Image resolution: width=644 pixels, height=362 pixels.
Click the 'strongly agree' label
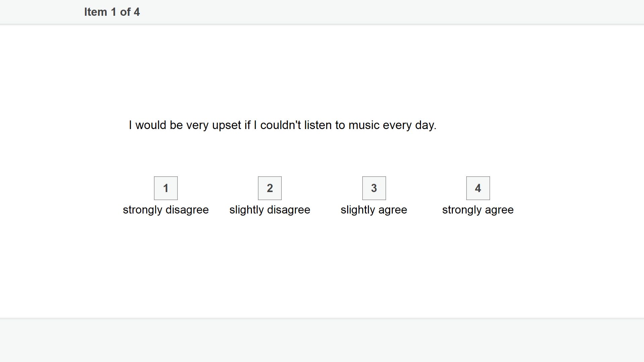coord(478,210)
